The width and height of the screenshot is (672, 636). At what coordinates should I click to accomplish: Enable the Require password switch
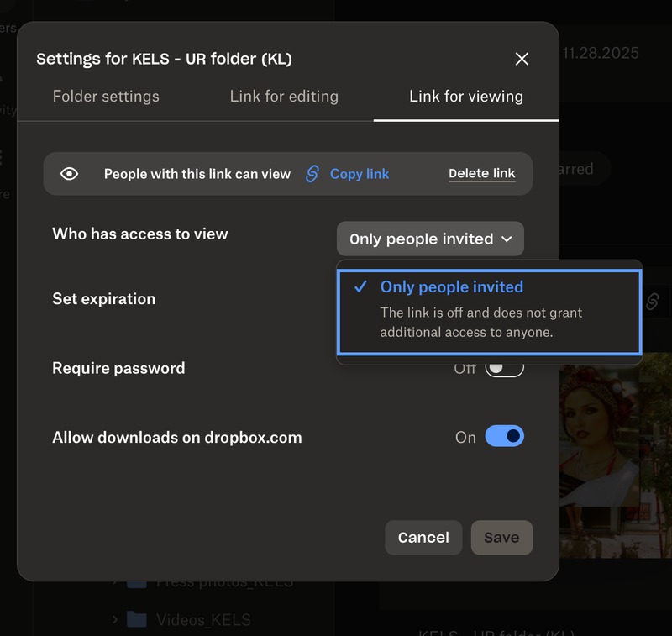click(504, 368)
